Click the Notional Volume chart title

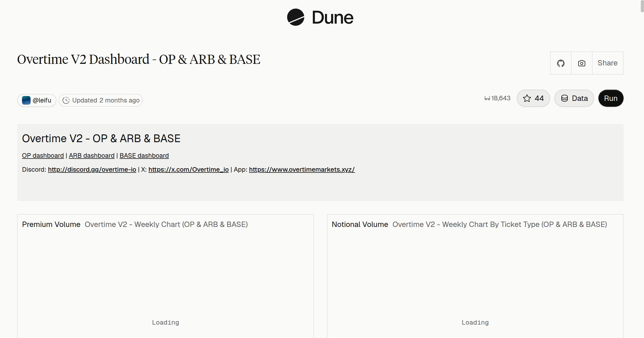(x=360, y=224)
